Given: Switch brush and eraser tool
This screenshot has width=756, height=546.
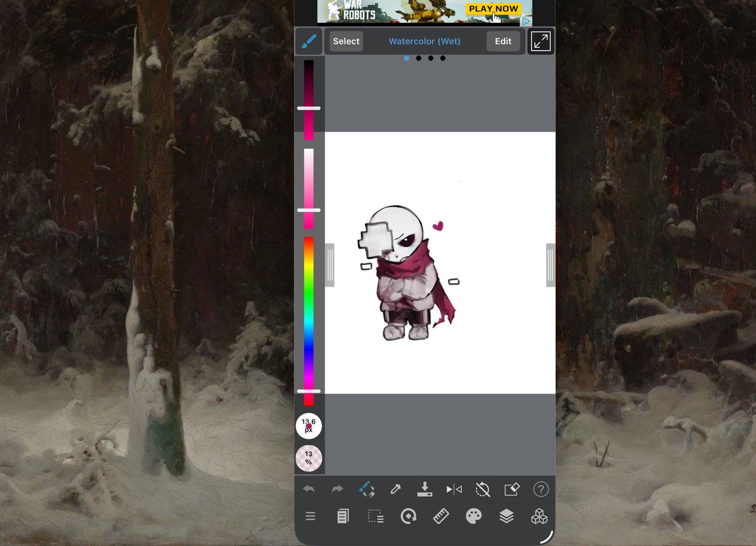Looking at the screenshot, I should point(366,489).
